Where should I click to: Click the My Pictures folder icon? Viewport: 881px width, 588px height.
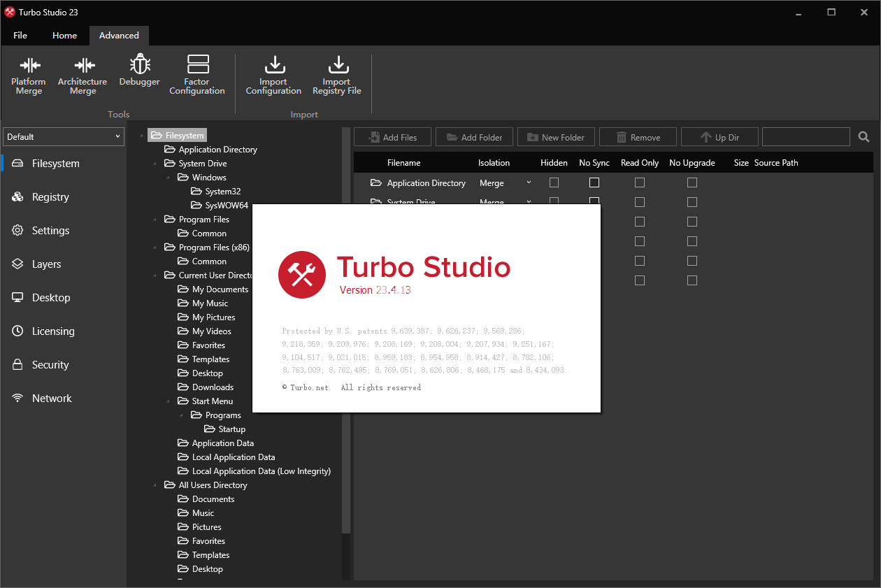coord(183,317)
